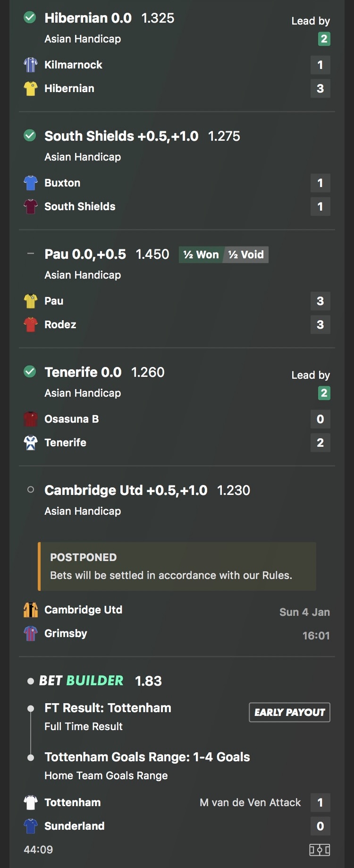This screenshot has height=868, width=354.
Task: Click the Tenerife Lead by 2 indicator
Action: (324, 393)
